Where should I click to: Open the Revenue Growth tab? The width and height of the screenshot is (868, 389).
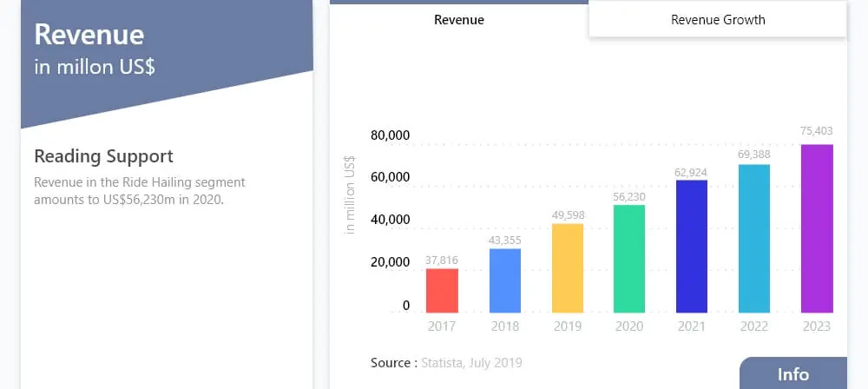coord(718,20)
